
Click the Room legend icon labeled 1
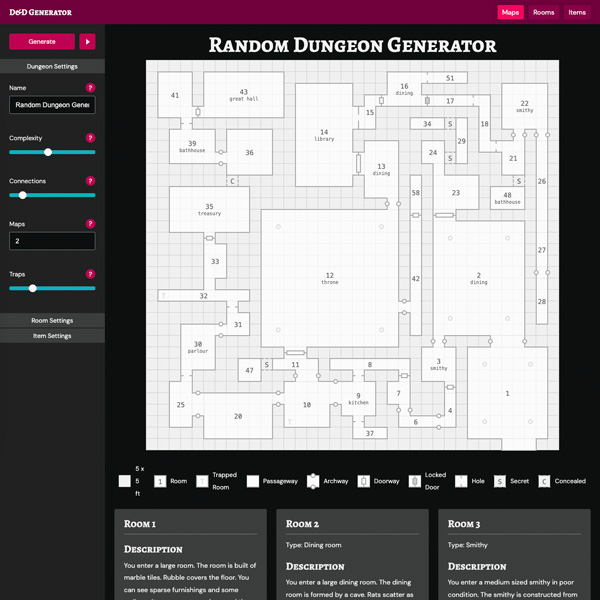coord(160,481)
